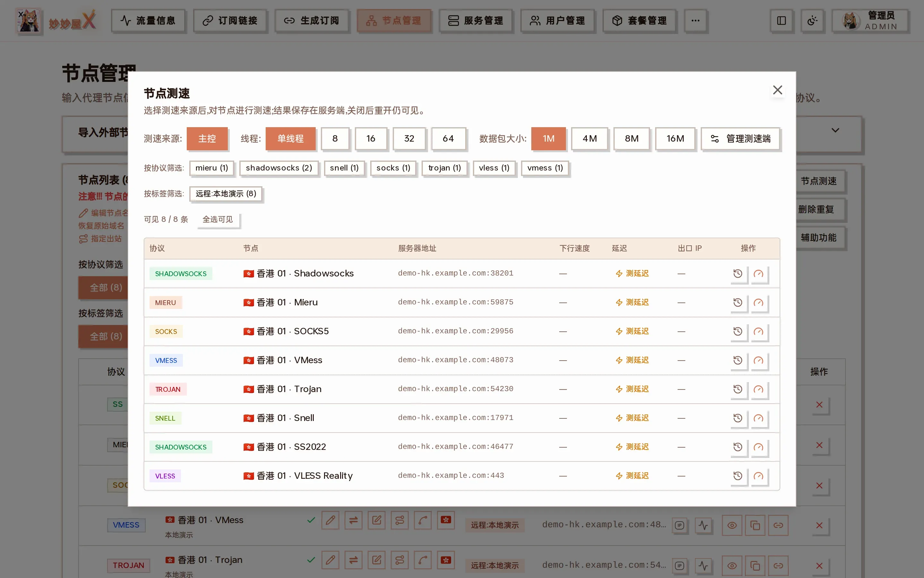924x578 pixels.
Task: Run speed test for VLESS Reality row
Action: click(758, 476)
